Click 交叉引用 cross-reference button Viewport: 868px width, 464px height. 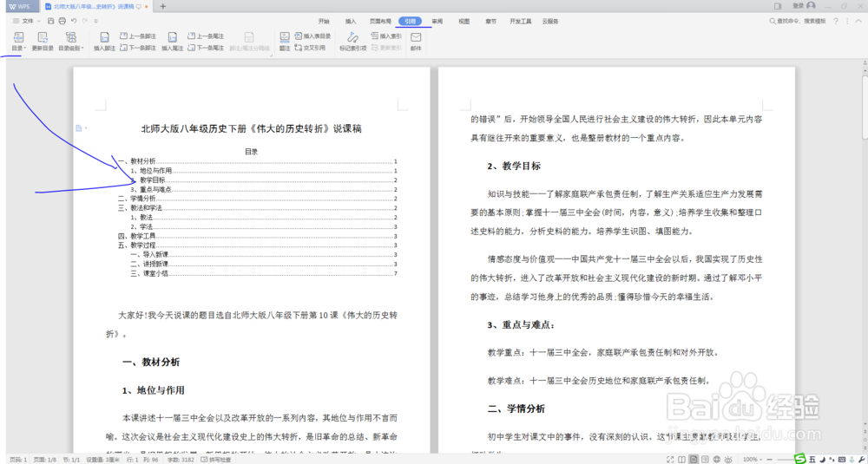point(308,48)
